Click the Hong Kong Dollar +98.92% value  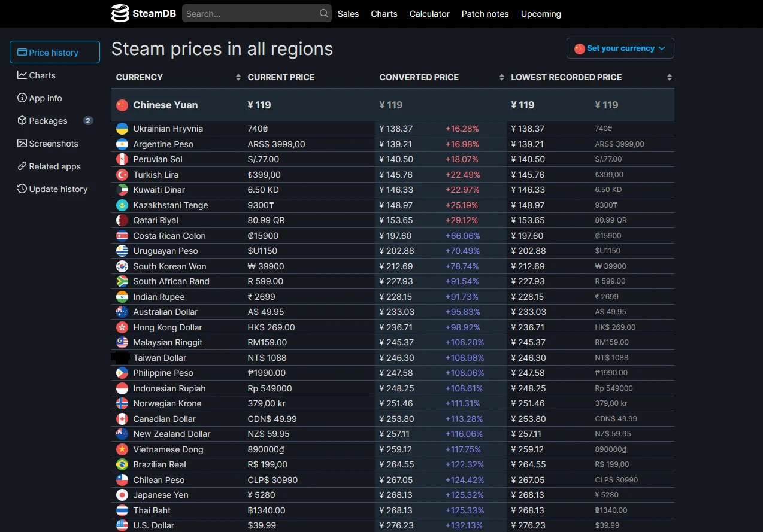(462, 327)
